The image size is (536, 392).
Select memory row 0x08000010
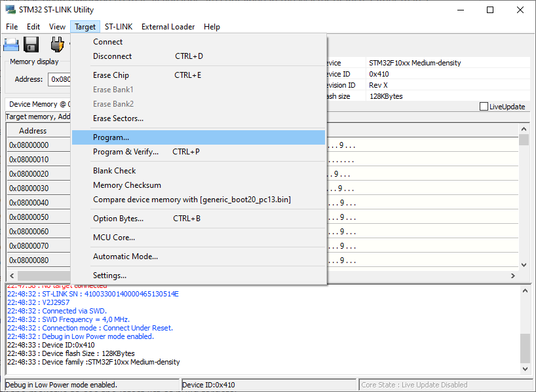(x=38, y=160)
